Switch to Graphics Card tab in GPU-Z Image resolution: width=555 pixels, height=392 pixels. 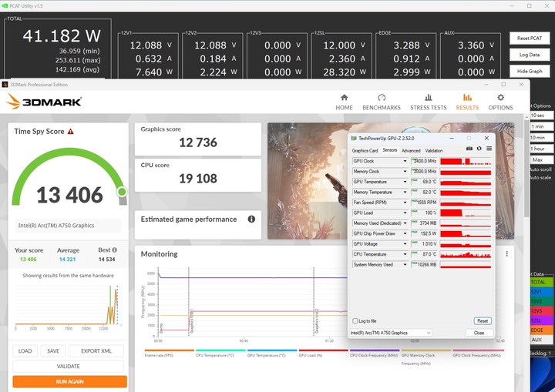[365, 151]
